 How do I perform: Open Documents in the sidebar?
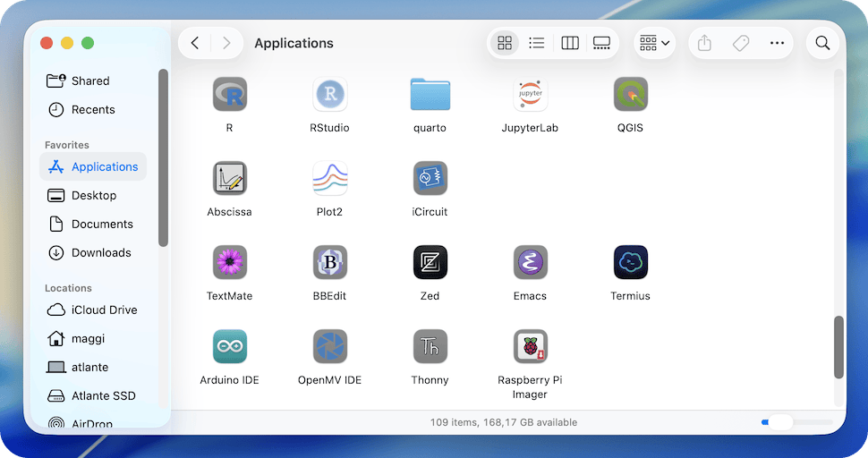(93, 224)
